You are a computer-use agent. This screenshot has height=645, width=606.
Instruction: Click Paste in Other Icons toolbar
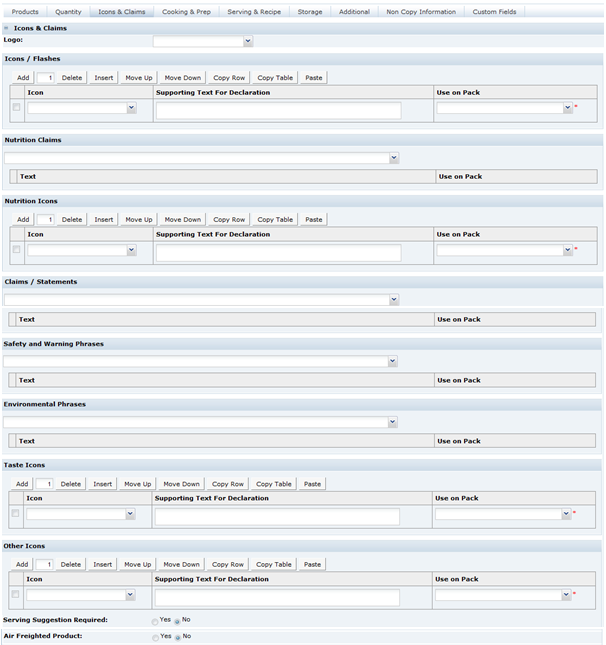pyautogui.click(x=312, y=565)
